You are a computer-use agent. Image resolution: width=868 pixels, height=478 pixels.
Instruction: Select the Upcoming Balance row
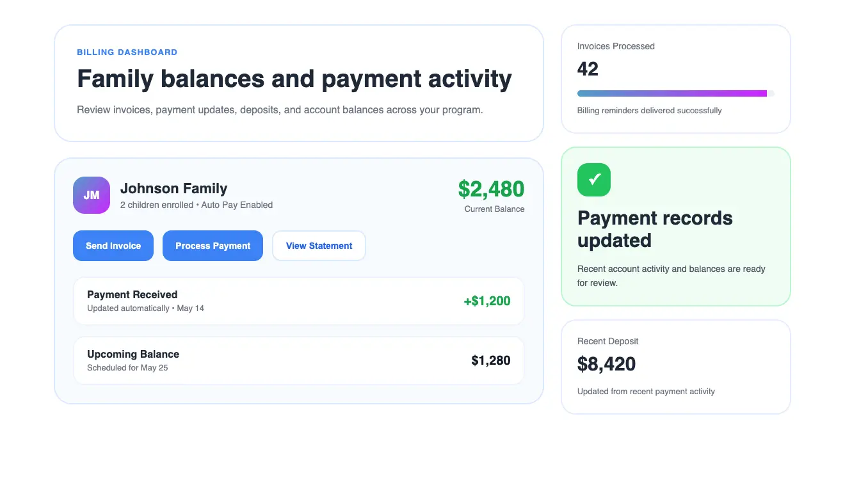point(299,360)
